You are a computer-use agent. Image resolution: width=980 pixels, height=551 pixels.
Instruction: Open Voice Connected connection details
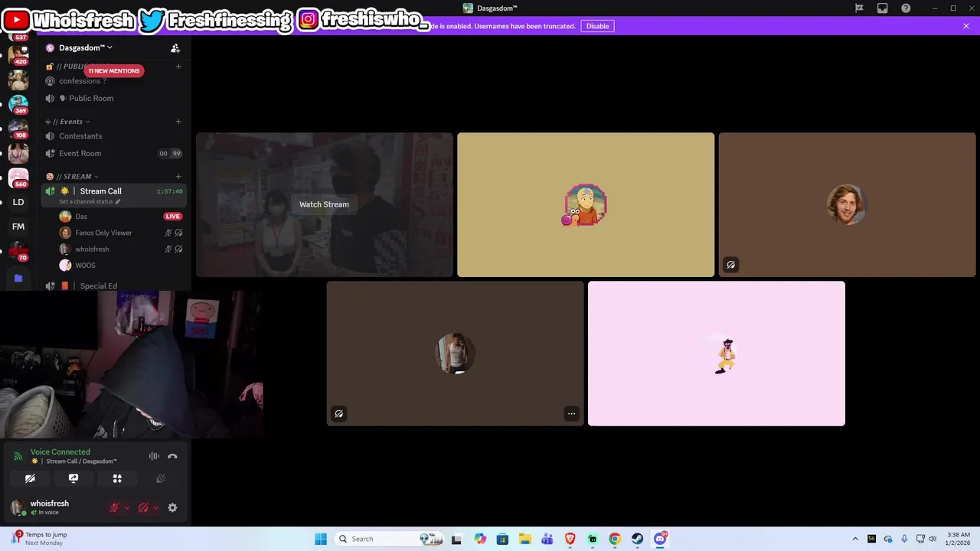pos(60,452)
